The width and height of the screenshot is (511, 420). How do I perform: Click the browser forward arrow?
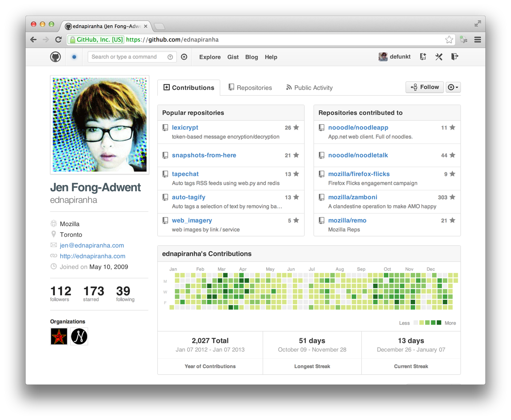coord(46,39)
